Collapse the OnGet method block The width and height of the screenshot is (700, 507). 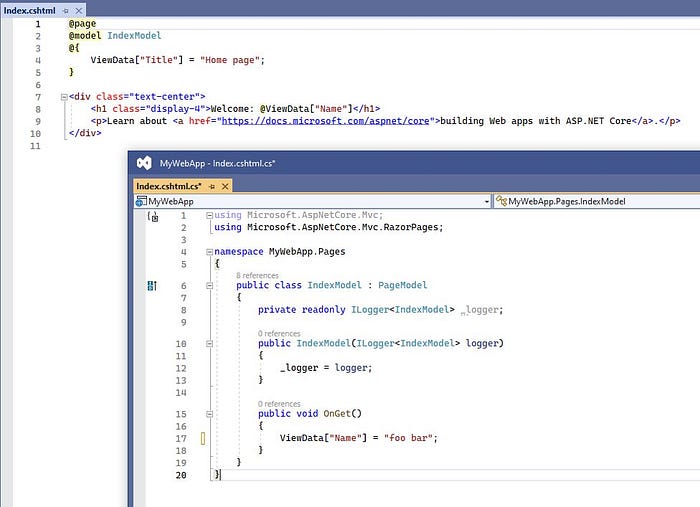(209, 414)
